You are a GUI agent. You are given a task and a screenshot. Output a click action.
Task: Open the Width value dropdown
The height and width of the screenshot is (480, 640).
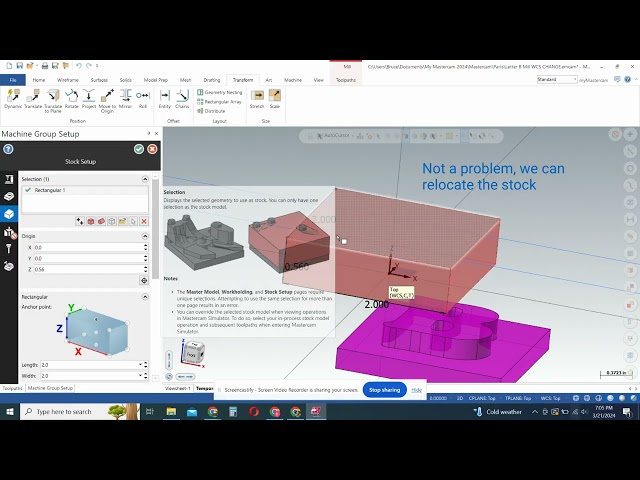(140, 376)
